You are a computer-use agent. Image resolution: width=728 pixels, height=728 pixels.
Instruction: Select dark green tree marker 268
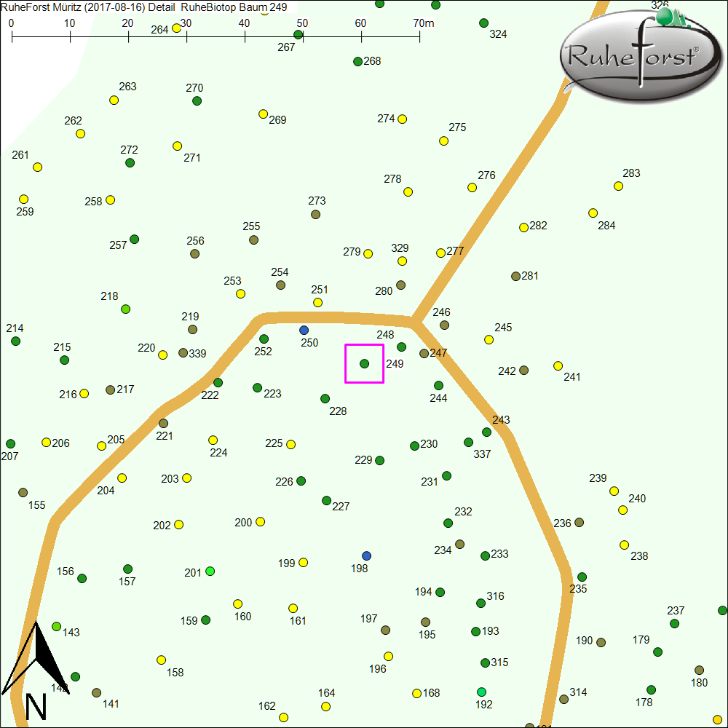tap(357, 61)
